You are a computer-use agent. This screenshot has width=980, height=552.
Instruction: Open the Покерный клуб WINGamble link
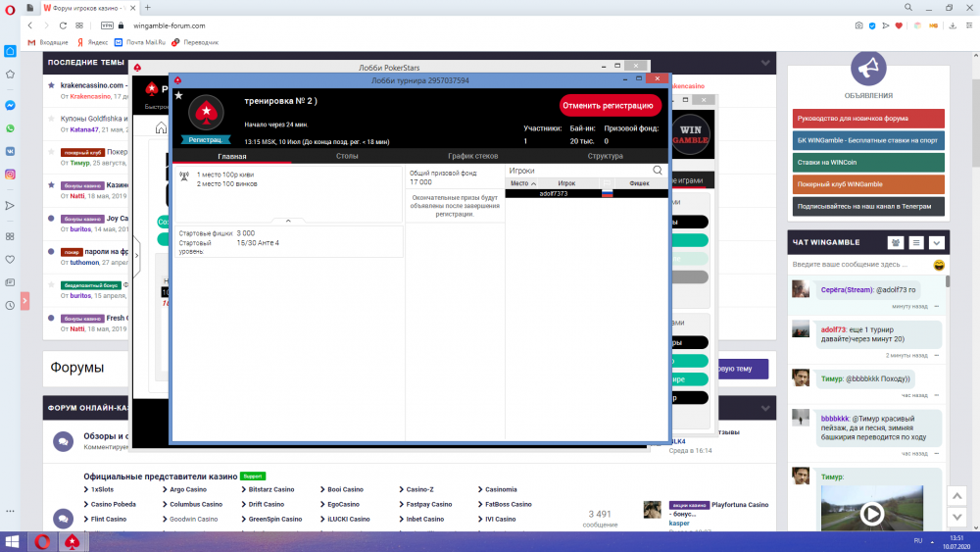868,184
